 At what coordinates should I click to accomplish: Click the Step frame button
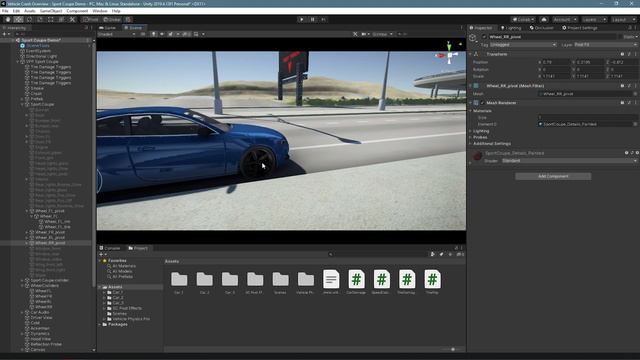coord(323,19)
